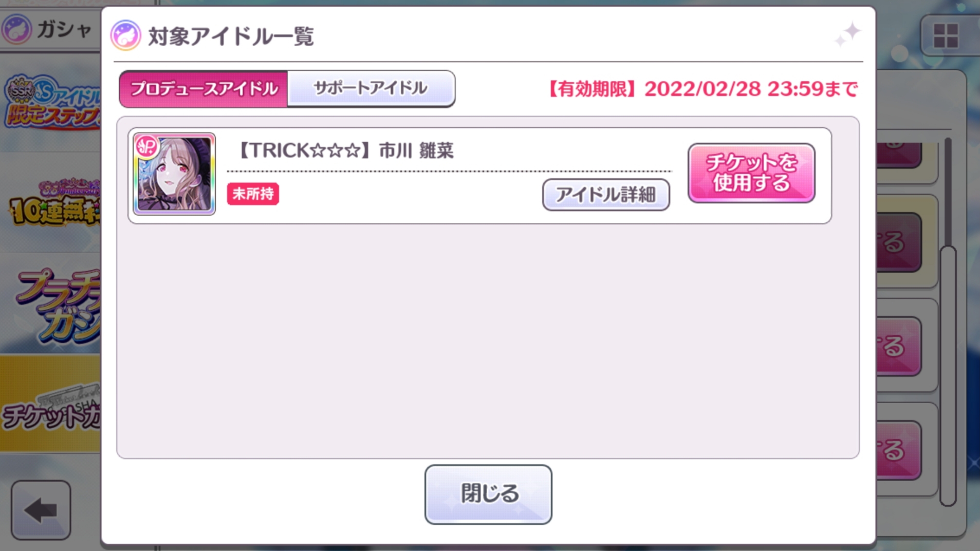Use ticket with チケットを使用する button
The height and width of the screenshot is (551, 980).
[x=751, y=173]
